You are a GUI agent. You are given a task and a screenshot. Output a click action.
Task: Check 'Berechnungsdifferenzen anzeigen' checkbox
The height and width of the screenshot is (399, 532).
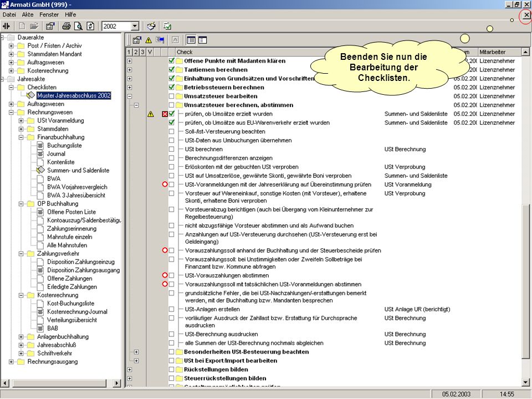tap(171, 158)
